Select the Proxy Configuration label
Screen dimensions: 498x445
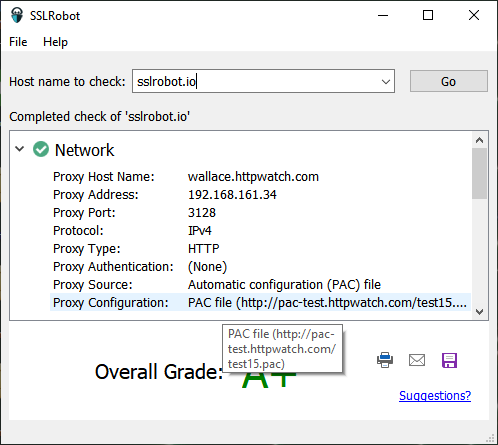(111, 303)
